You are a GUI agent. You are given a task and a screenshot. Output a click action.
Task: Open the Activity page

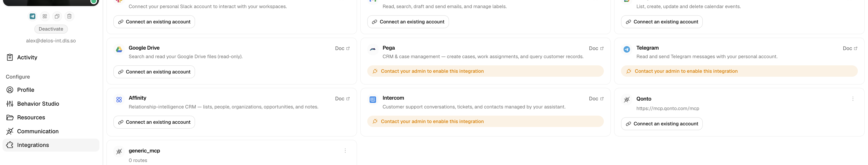pos(51,57)
